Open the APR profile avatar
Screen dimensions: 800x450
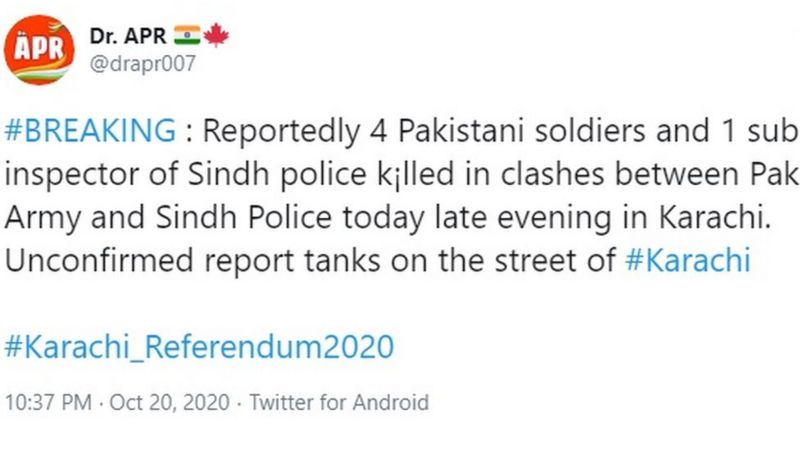point(39,49)
